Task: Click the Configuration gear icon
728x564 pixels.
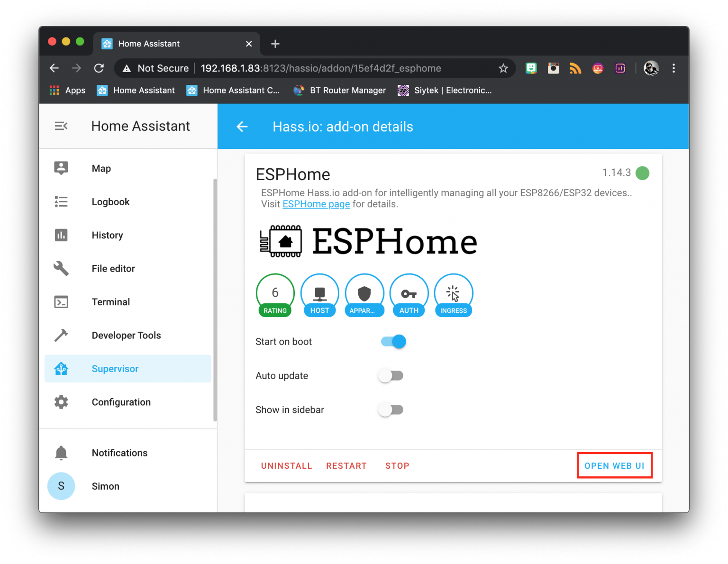Action: 61,402
